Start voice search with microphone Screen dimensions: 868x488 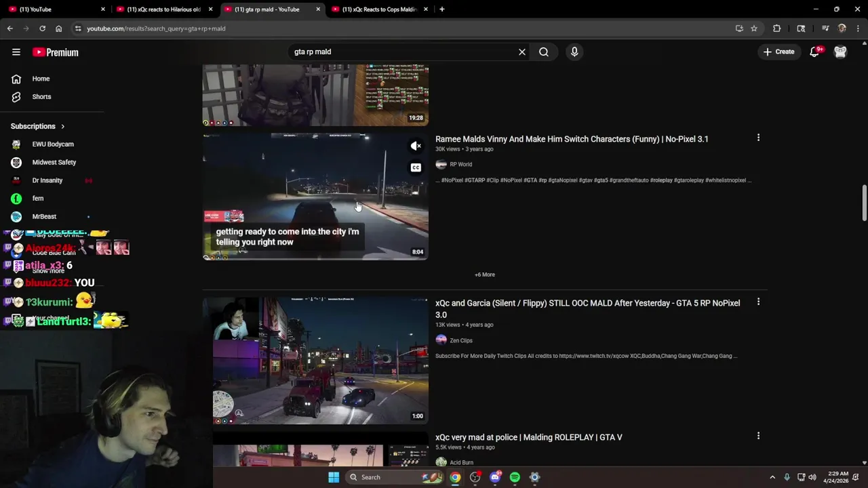coord(574,52)
